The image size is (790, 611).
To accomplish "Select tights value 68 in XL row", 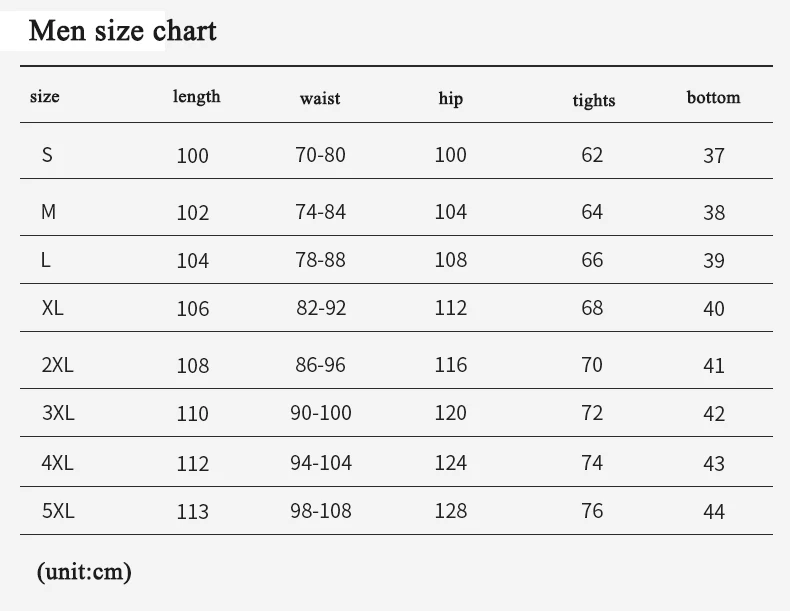I will (x=592, y=308).
